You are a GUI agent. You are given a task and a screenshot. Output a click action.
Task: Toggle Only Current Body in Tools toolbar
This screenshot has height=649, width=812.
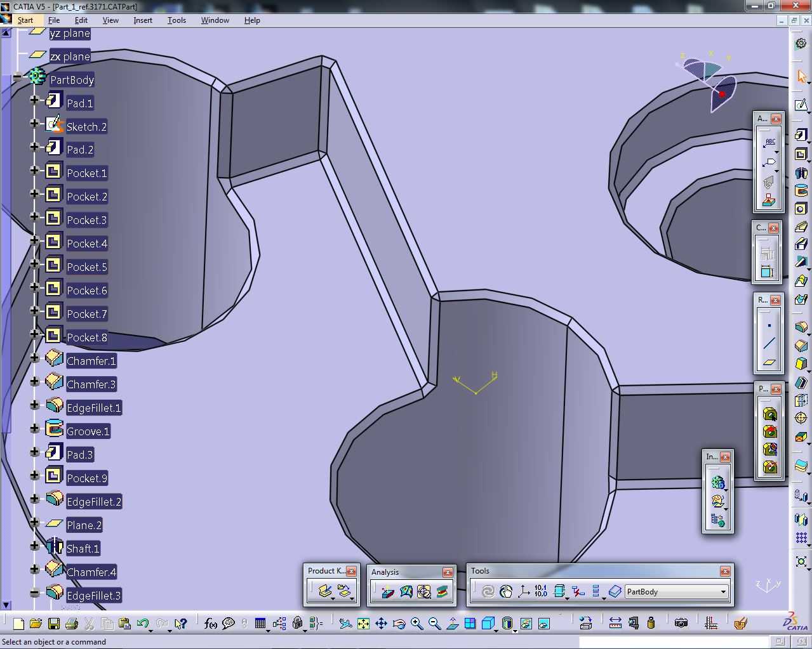[559, 591]
